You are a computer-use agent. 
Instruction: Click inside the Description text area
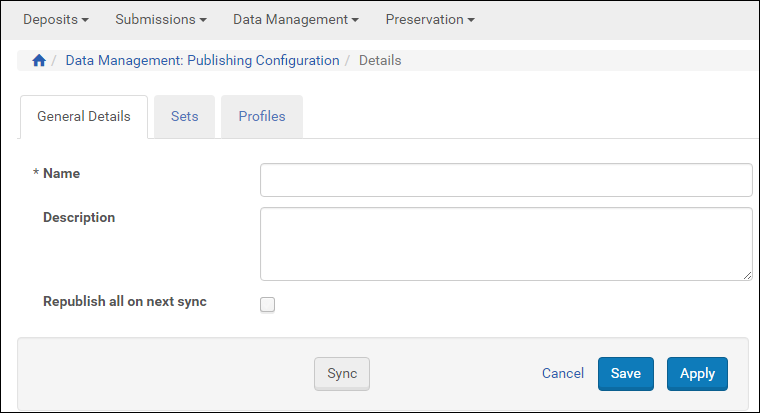(505, 243)
